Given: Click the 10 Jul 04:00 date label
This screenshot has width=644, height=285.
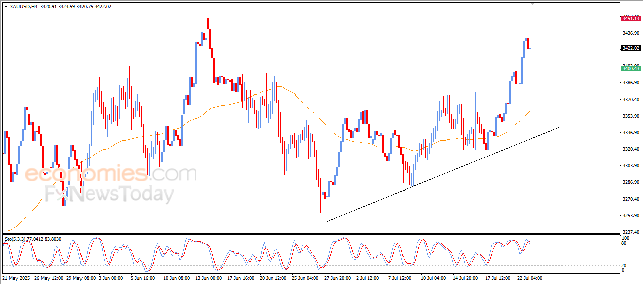Looking at the screenshot, I should [x=433, y=278].
